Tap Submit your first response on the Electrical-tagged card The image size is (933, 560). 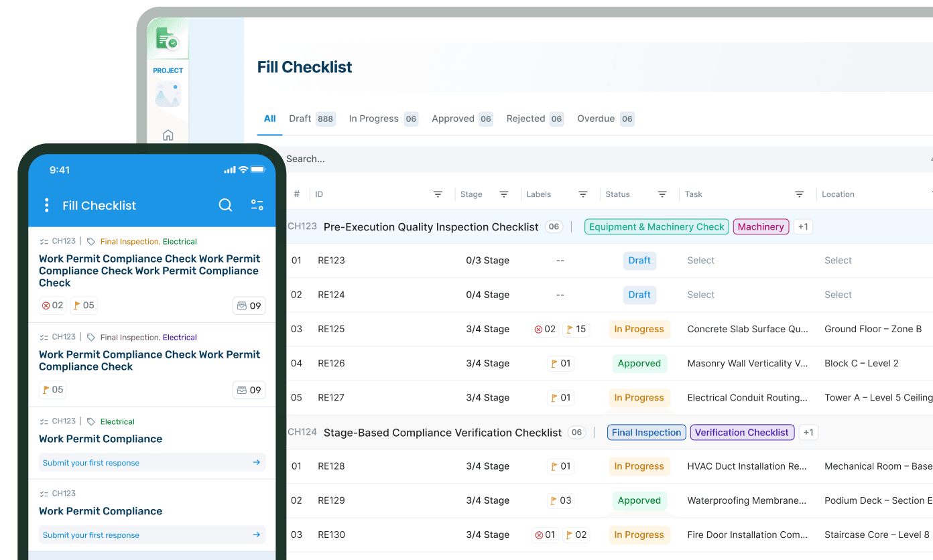point(152,463)
